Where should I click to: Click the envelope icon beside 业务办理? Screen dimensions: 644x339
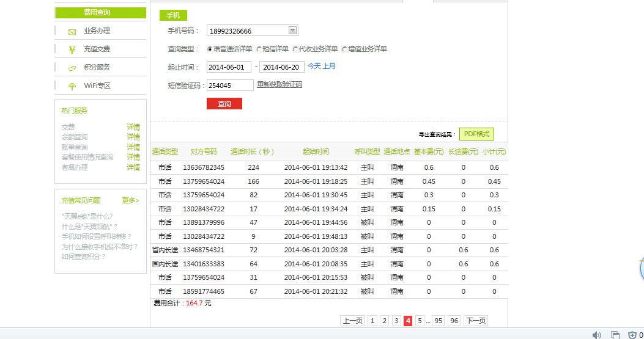point(72,32)
